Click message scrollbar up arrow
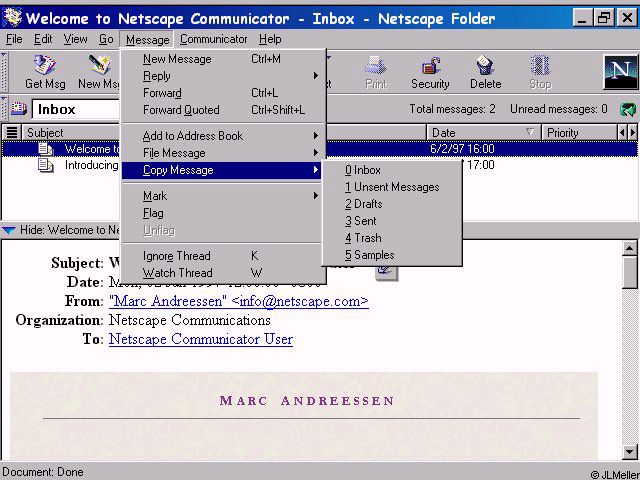The width and height of the screenshot is (640, 480). (x=629, y=248)
